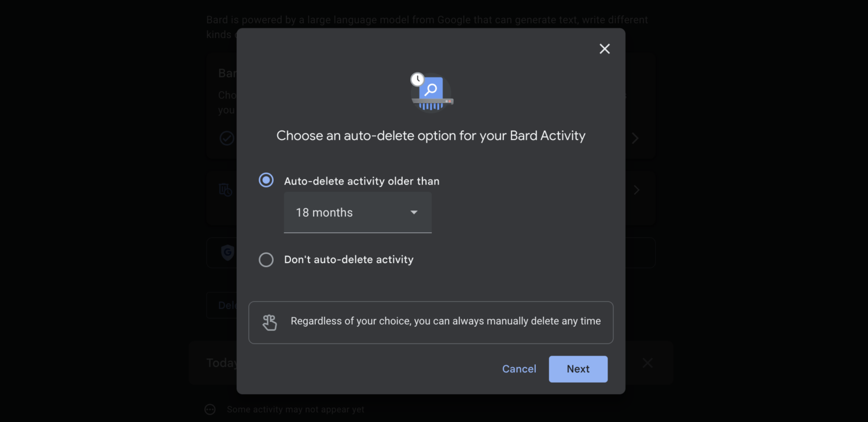Click the Next button
868x422 pixels.
(578, 369)
